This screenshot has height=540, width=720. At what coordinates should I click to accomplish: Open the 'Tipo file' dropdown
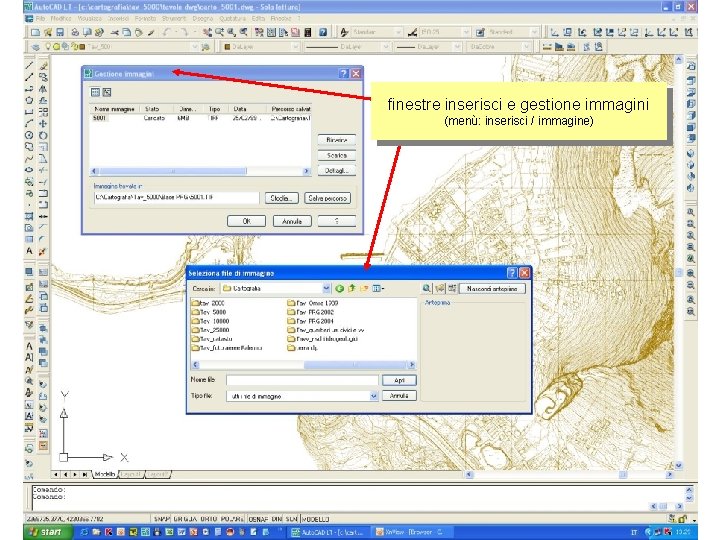pos(374,396)
